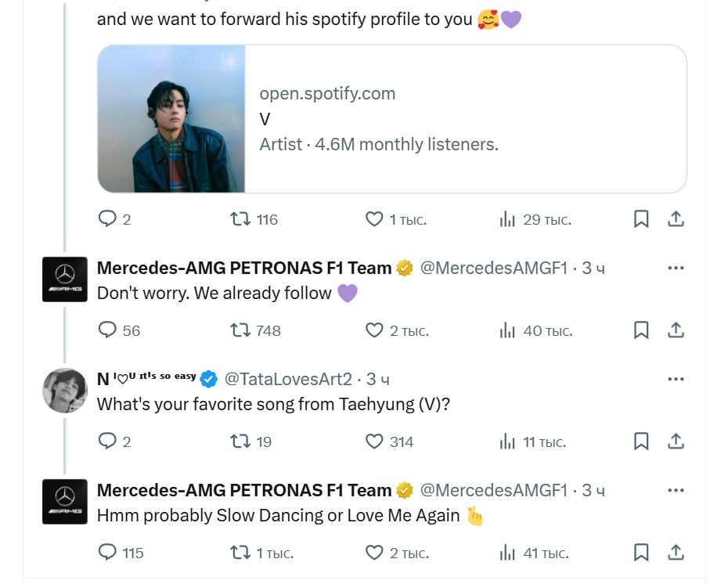Reply to the Spotify profile tweet
The height and width of the screenshot is (584, 728).
pyautogui.click(x=107, y=219)
